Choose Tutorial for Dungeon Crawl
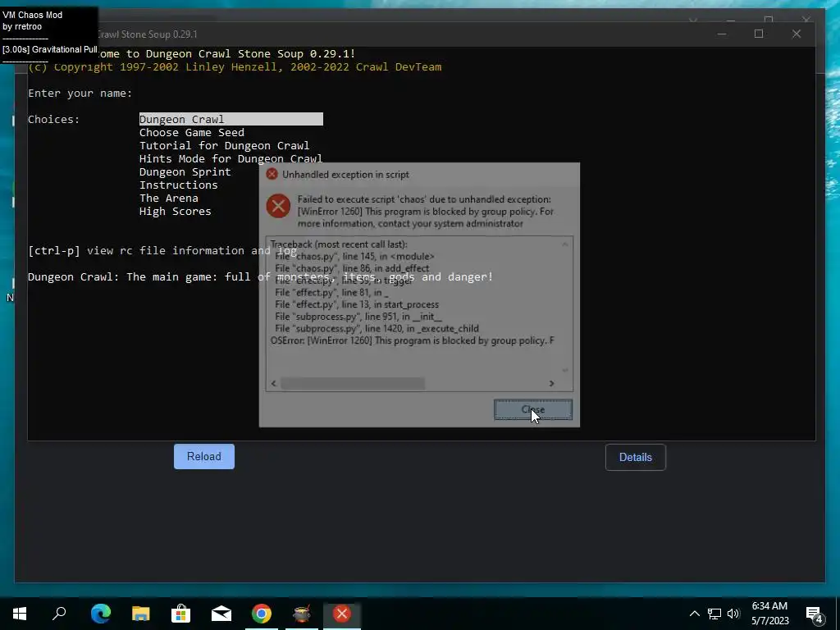 coord(224,146)
